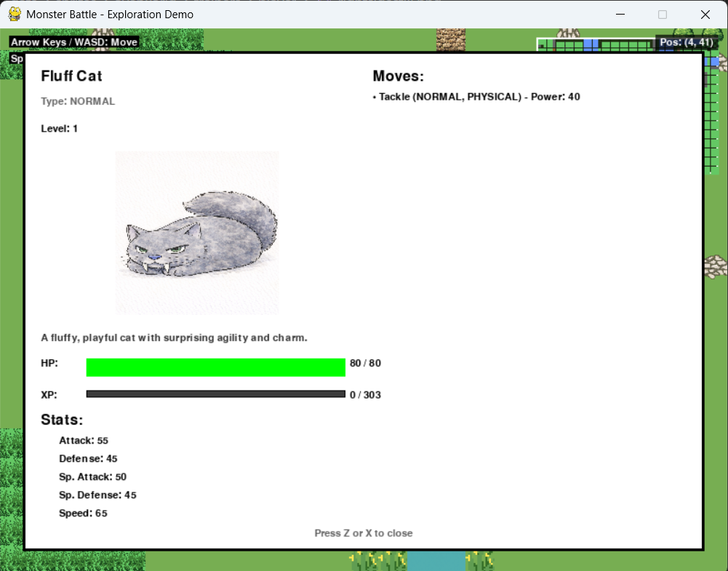Click the teal water tile at bottom
The image size is (728, 571).
click(x=436, y=562)
